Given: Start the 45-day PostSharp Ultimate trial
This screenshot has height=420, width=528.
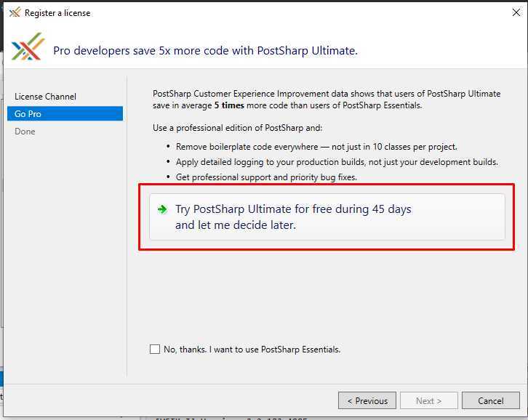Looking at the screenshot, I should click(327, 217).
